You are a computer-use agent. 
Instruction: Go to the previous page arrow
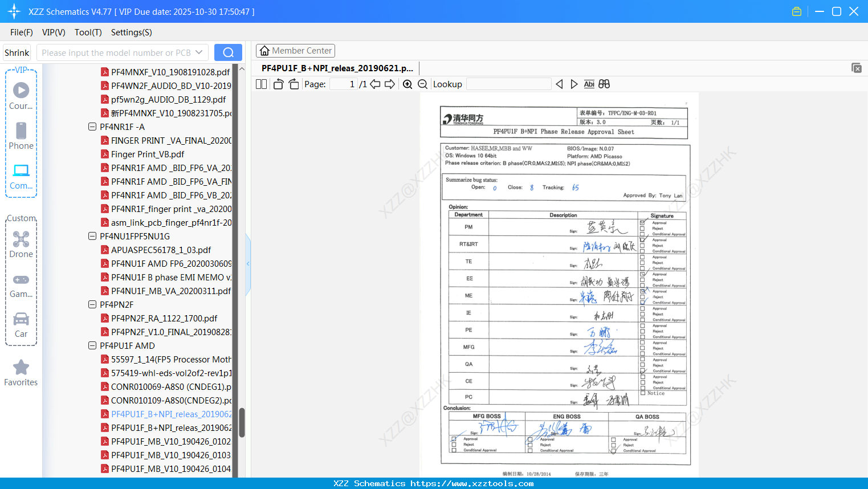(x=375, y=84)
